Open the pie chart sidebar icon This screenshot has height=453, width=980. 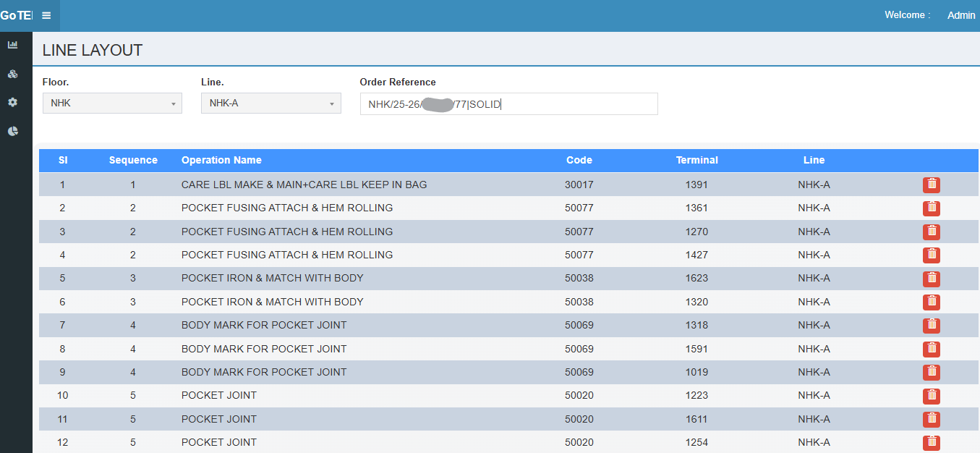tap(12, 131)
